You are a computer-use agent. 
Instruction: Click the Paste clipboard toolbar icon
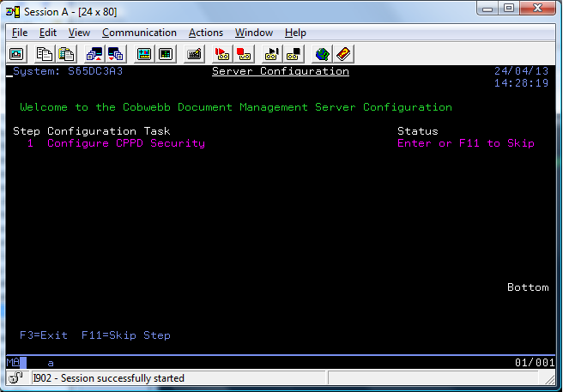pyautogui.click(x=66, y=54)
